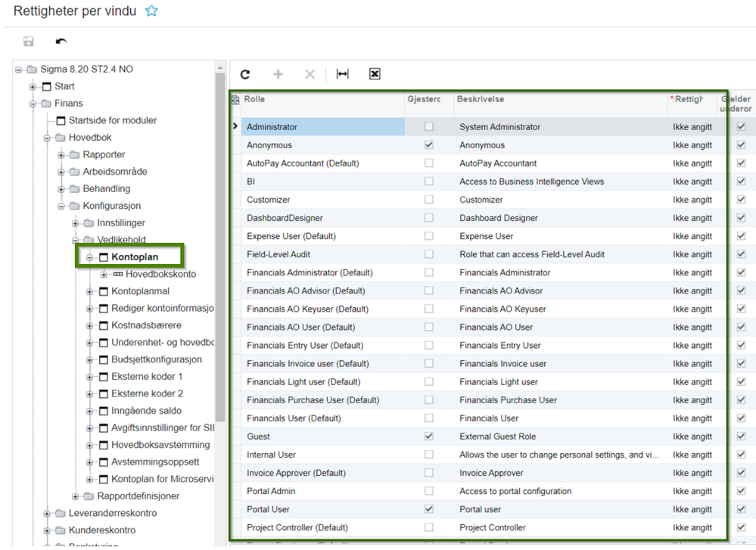
Task: Expand the Hovedbokskonto tree node
Action: point(104,275)
